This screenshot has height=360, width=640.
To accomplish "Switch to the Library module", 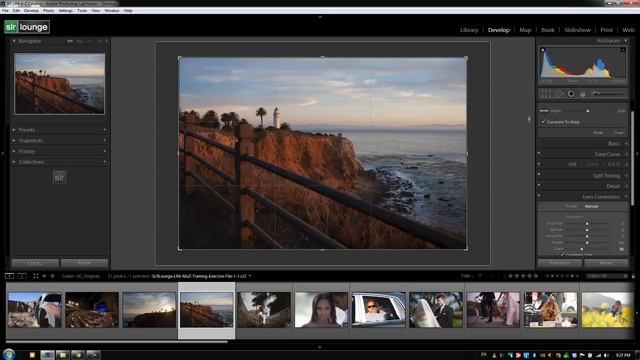I will 469,30.
